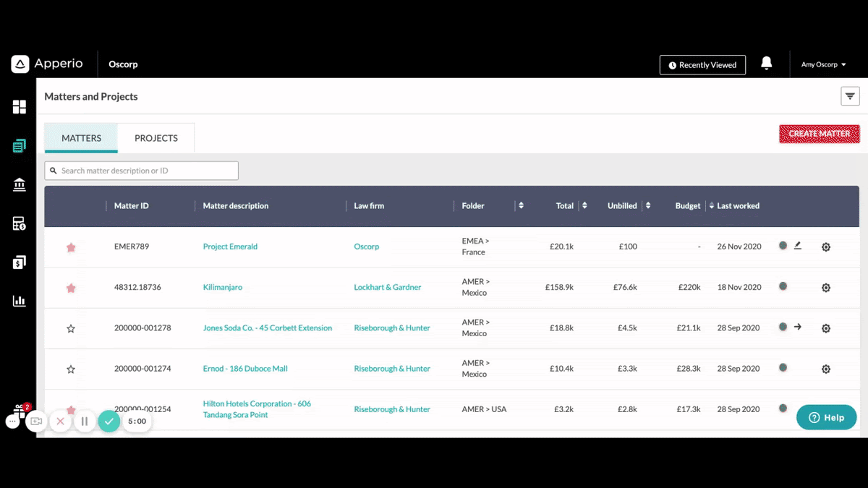Image resolution: width=868 pixels, height=488 pixels.
Task: Pause the screen recording
Action: tap(85, 421)
